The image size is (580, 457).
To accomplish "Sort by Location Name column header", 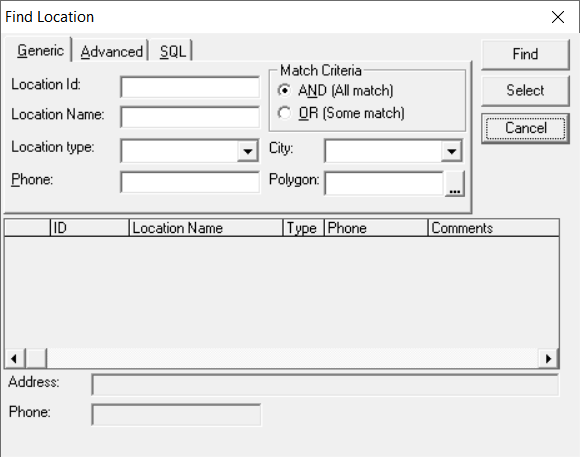I will tap(206, 228).
